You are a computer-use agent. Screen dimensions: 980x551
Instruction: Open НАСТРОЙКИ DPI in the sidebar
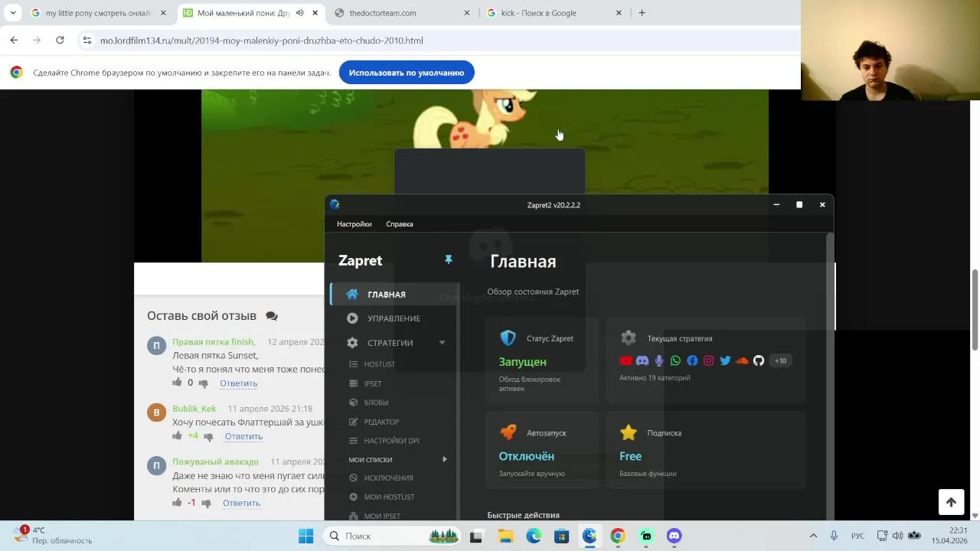point(391,441)
